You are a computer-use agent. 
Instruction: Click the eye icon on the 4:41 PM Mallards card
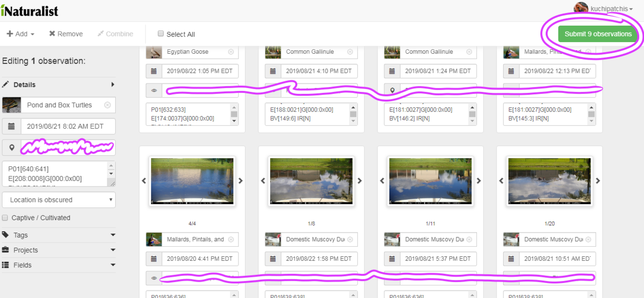(x=154, y=278)
